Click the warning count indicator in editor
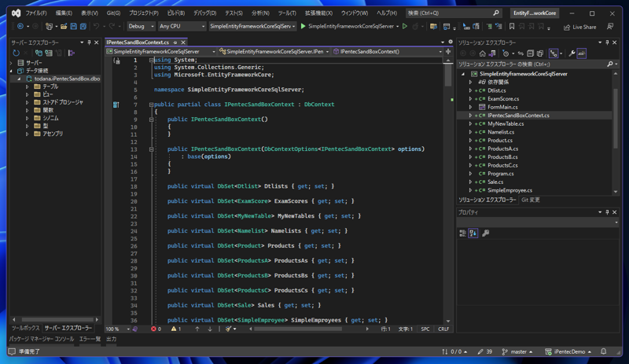629x364 pixels. (x=176, y=329)
